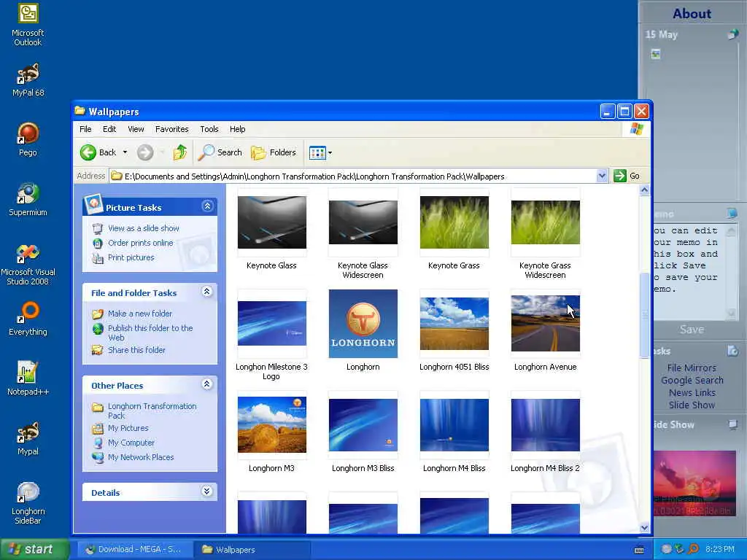747x560 pixels.
Task: Click the scroll down arrow in file list
Action: click(644, 528)
